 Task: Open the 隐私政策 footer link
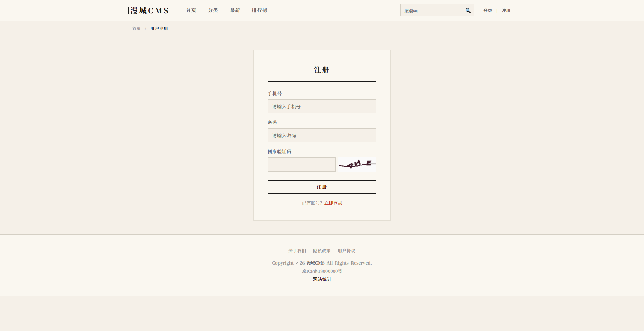click(322, 251)
